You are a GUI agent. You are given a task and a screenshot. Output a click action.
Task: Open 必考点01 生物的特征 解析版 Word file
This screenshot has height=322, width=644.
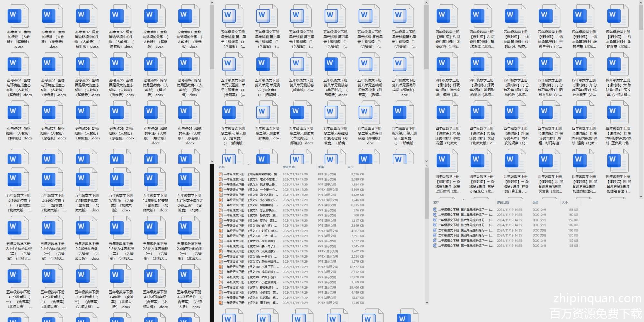pos(19,17)
